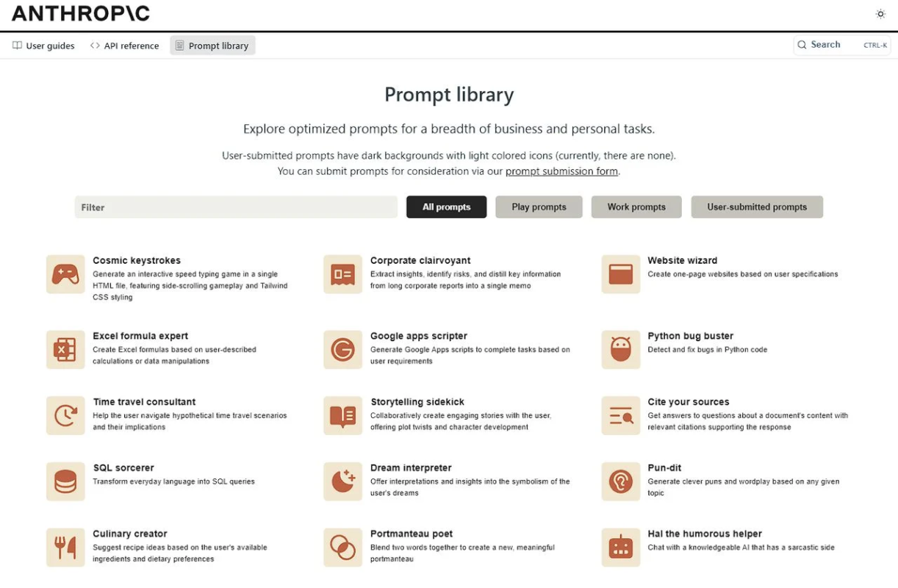The height and width of the screenshot is (588, 898).
Task: Open the Search box in header
Action: (x=842, y=45)
